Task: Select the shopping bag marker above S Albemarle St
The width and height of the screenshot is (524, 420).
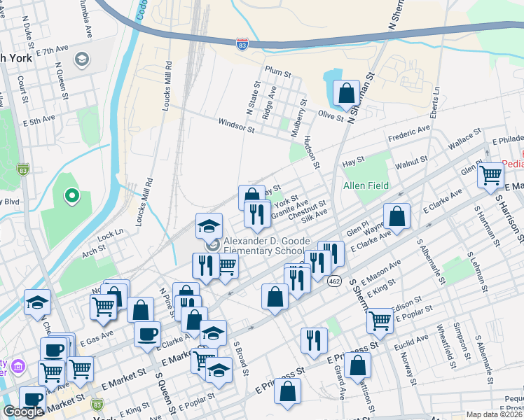Action: coord(397,217)
